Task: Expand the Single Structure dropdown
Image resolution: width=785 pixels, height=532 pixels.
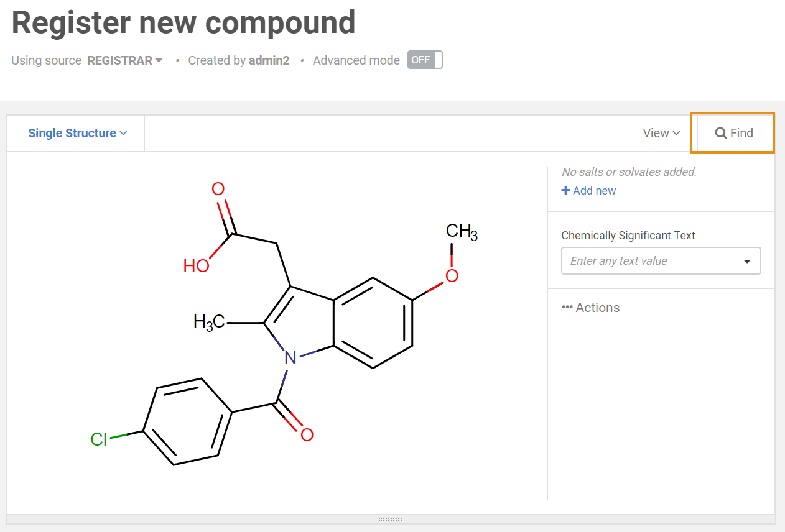Action: [77, 133]
